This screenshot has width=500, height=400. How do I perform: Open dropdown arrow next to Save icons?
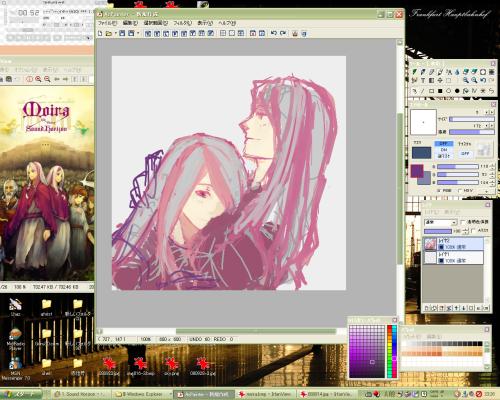138,33
